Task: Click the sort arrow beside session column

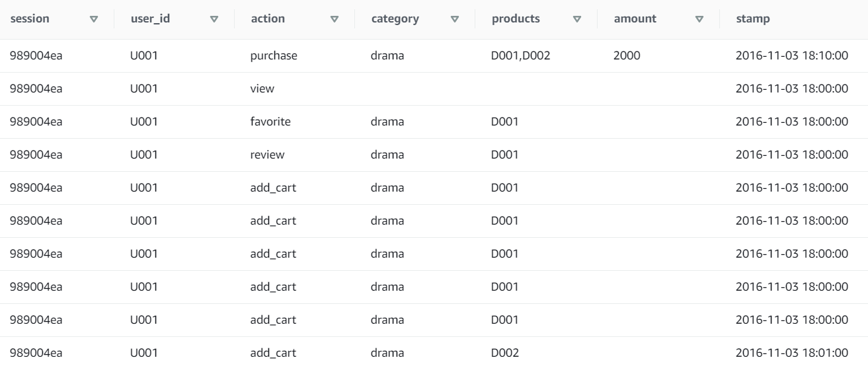Action: click(x=93, y=19)
